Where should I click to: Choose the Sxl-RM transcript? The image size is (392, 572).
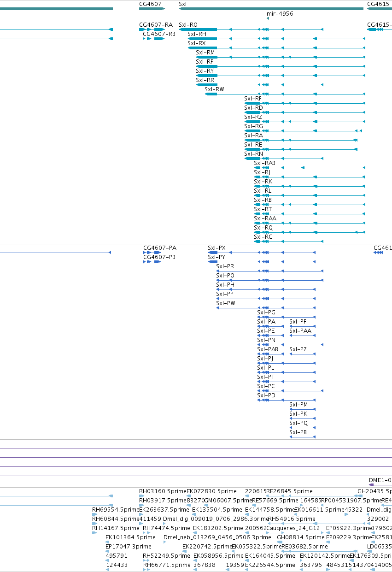click(205, 53)
